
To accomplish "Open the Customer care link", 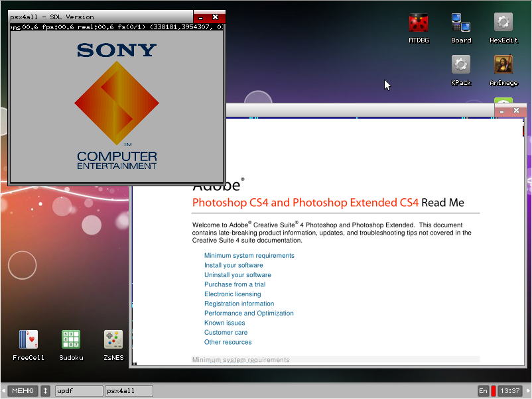I will pos(226,333).
